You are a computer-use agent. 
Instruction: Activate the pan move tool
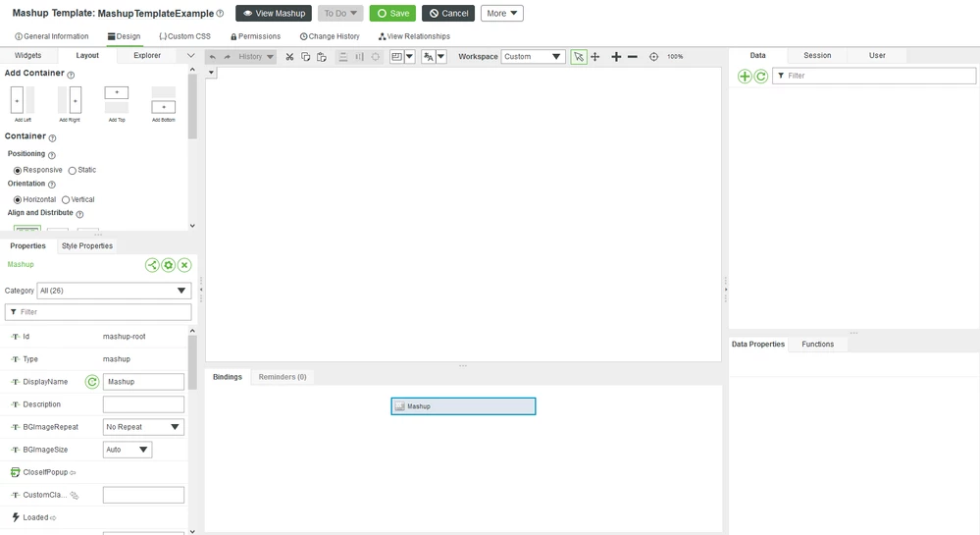tap(595, 57)
